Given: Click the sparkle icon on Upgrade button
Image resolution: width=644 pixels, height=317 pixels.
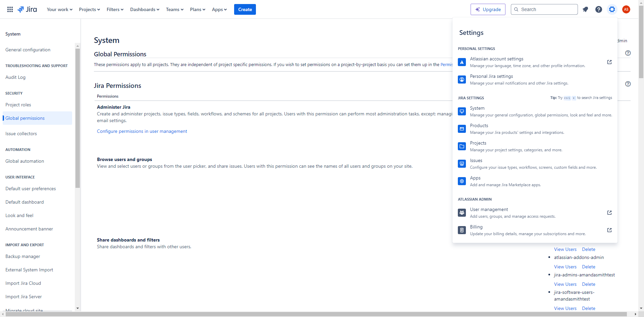Looking at the screenshot, I should pos(478,9).
